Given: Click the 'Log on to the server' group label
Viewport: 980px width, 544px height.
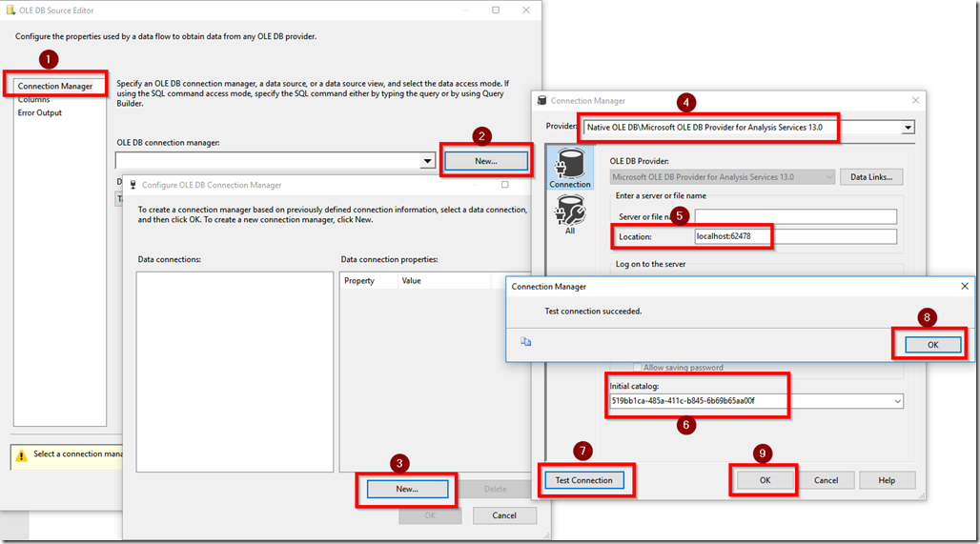Looking at the screenshot, I should pyautogui.click(x=650, y=264).
